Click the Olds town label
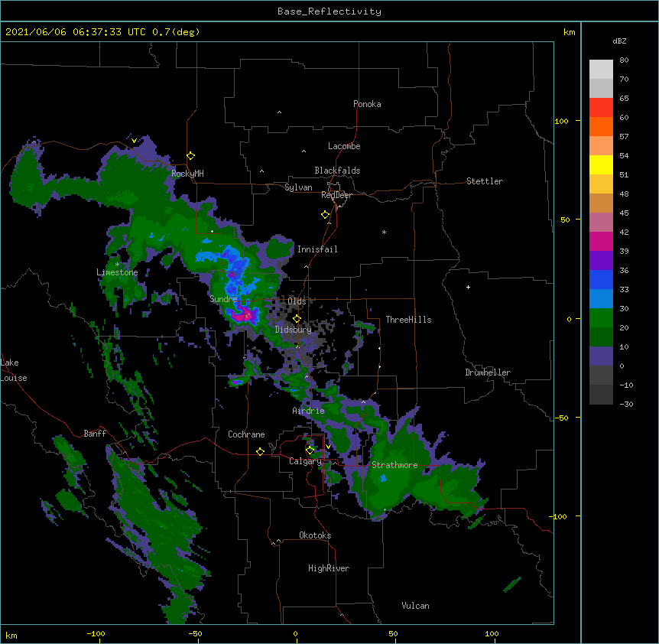 pos(297,301)
